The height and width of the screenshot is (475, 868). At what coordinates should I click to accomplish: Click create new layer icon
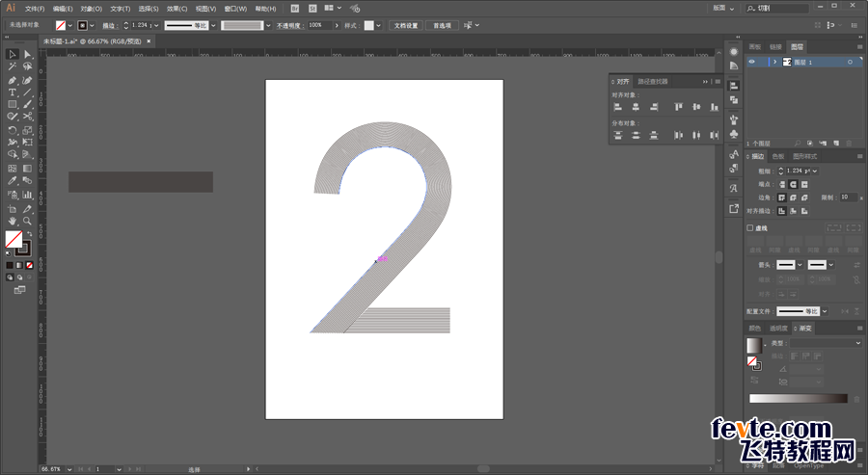coord(836,144)
